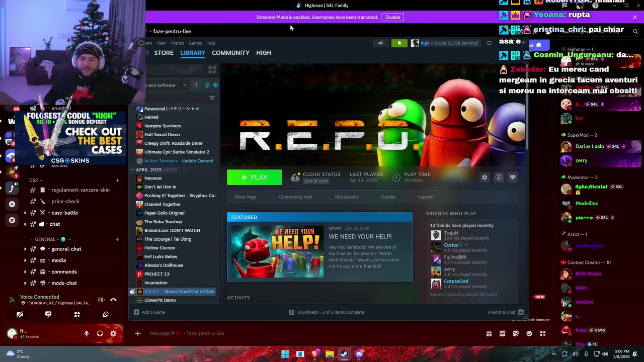The image size is (644, 362).
Task: Expand the media channel threads arrow
Action: point(25,260)
